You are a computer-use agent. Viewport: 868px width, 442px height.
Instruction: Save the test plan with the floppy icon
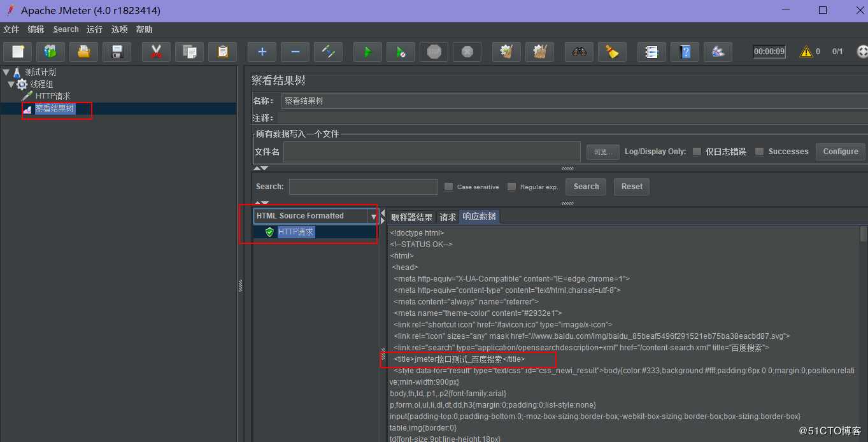tap(117, 52)
